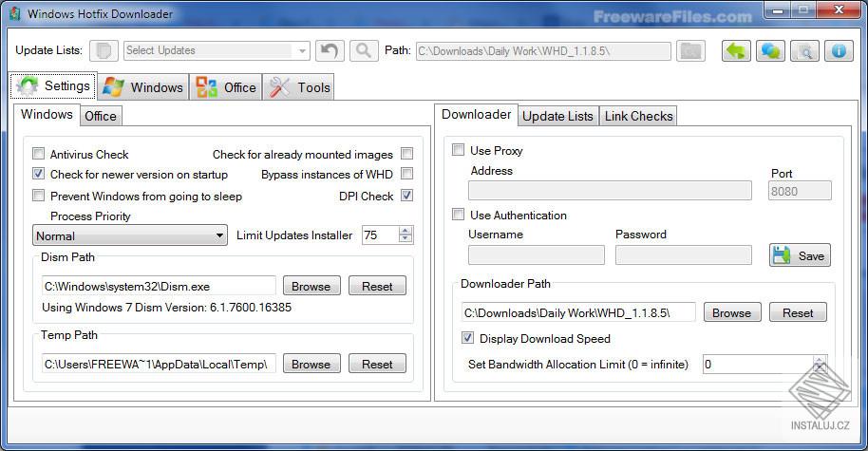Select the Office settings sub-tab
This screenshot has height=451, width=868.
tap(101, 116)
